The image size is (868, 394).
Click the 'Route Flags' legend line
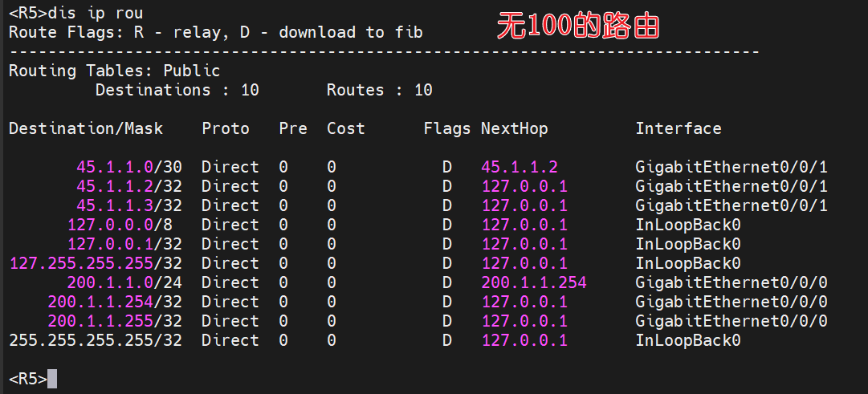[x=215, y=32]
